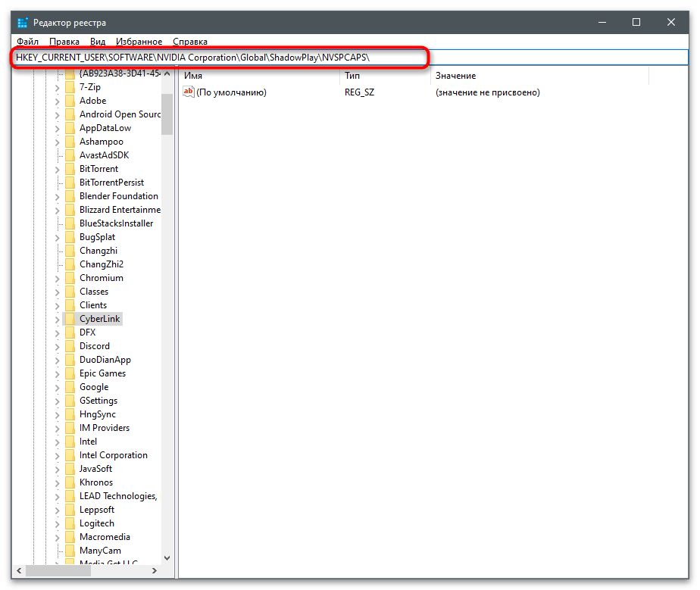Screen dimensions: 700x590
Task: Click the Changzhi folder icon
Action: coord(70,251)
